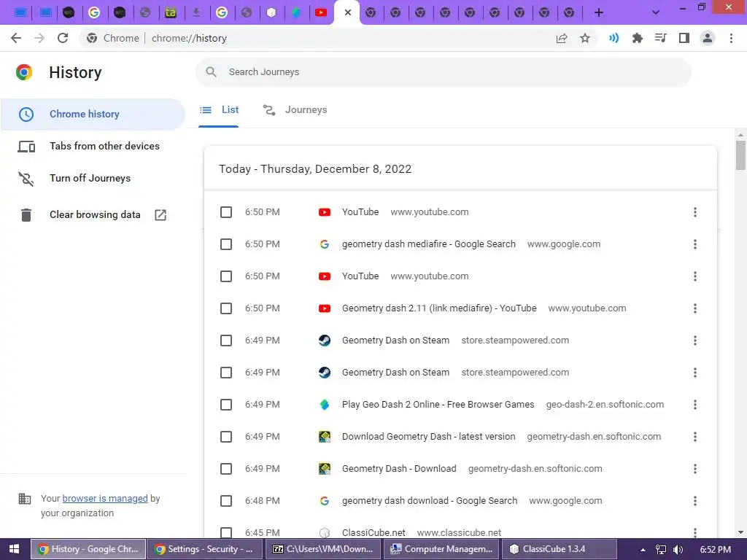Click the network icon in system tray

(x=661, y=550)
